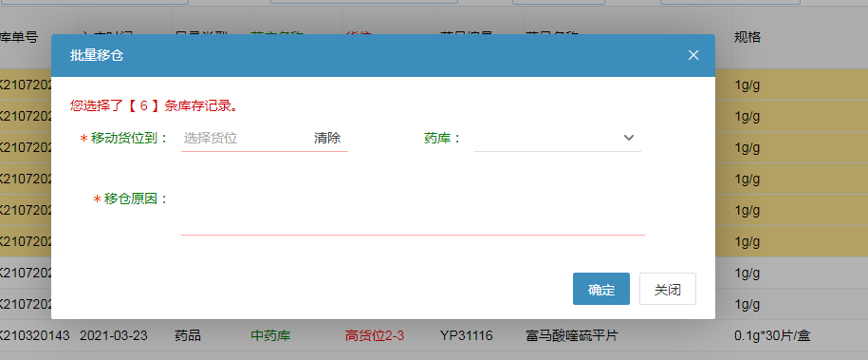Click 中药库 cell in bottom row
This screenshot has width=868, height=360.
tap(270, 335)
